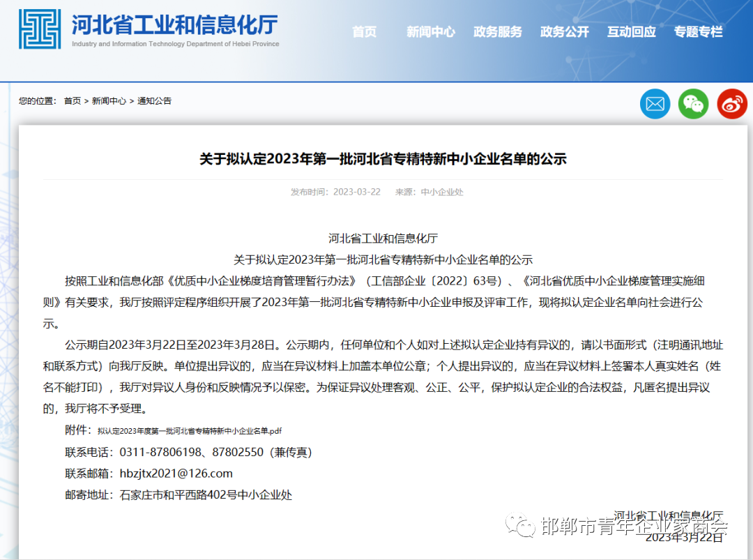This screenshot has height=560, width=753.
Task: Click the phone number 0311-87806198
Action: point(161,453)
